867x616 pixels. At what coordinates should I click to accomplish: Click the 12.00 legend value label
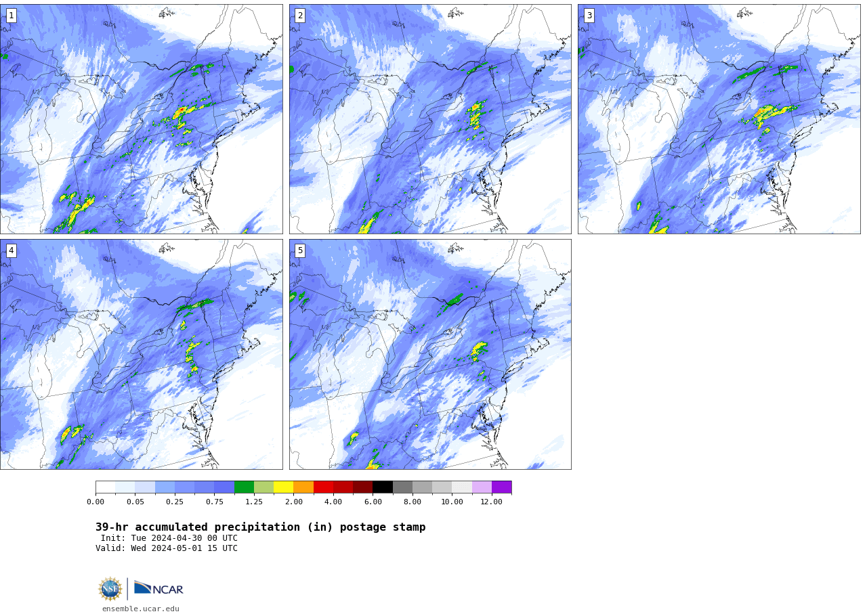coord(492,502)
